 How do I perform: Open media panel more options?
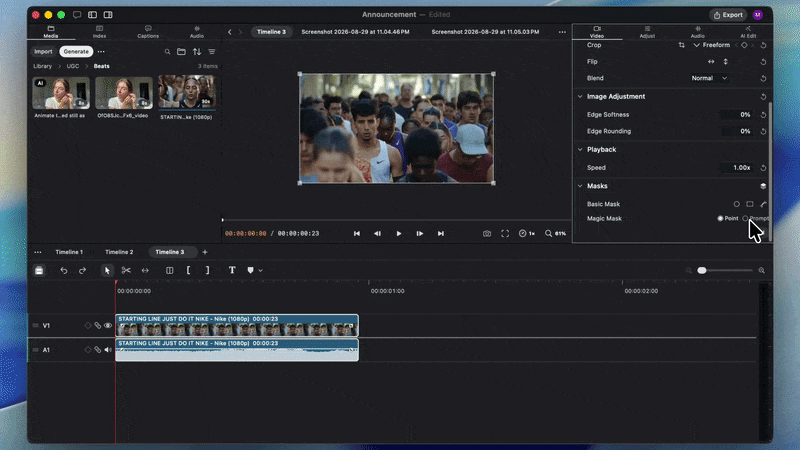click(x=101, y=52)
